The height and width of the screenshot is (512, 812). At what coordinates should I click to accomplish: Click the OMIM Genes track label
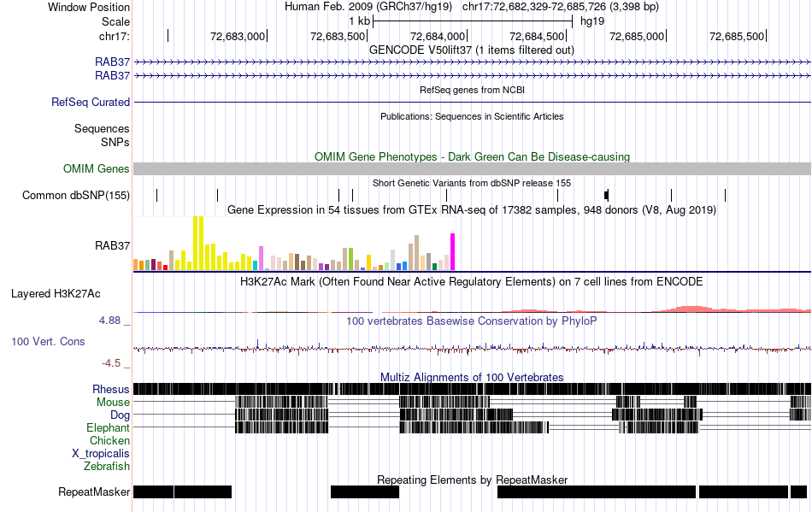[x=97, y=168]
